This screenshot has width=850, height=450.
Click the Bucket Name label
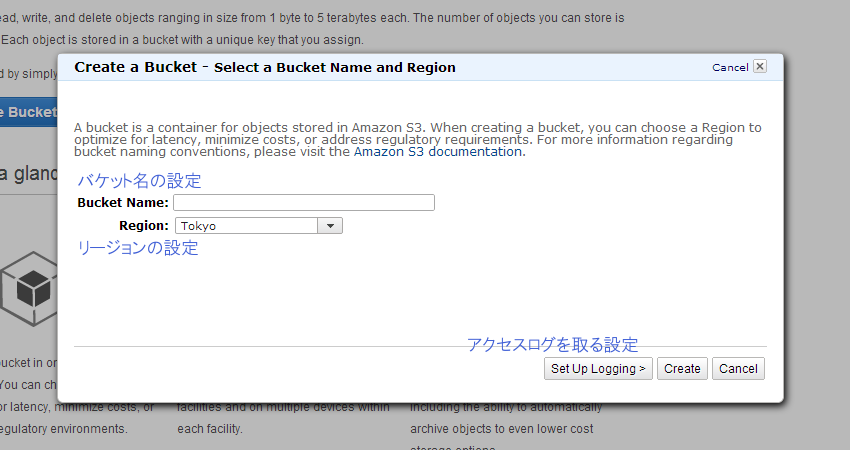click(x=123, y=203)
